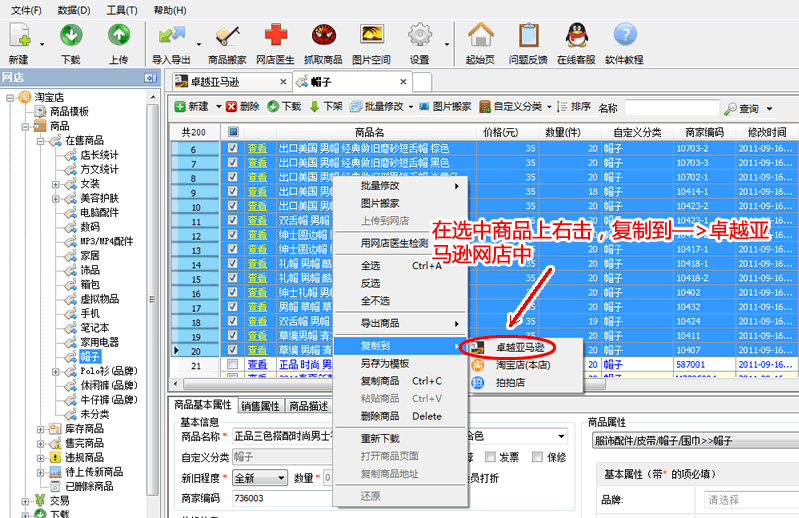Select 手机 category in the tree

tap(90, 313)
